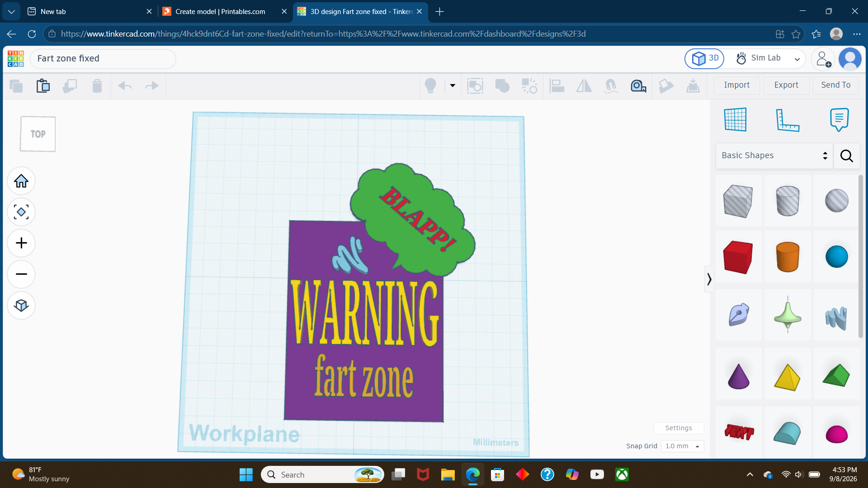Open the Basic Shapes category dropdown
The width and height of the screenshot is (868, 488).
pyautogui.click(x=774, y=155)
